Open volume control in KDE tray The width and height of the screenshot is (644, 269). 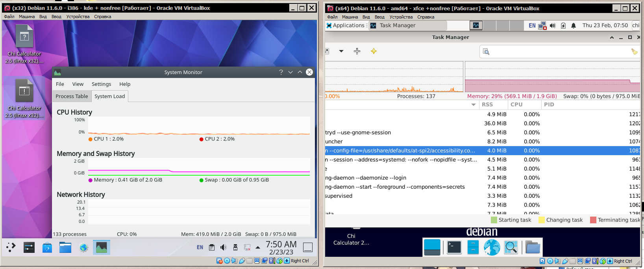pos(224,247)
